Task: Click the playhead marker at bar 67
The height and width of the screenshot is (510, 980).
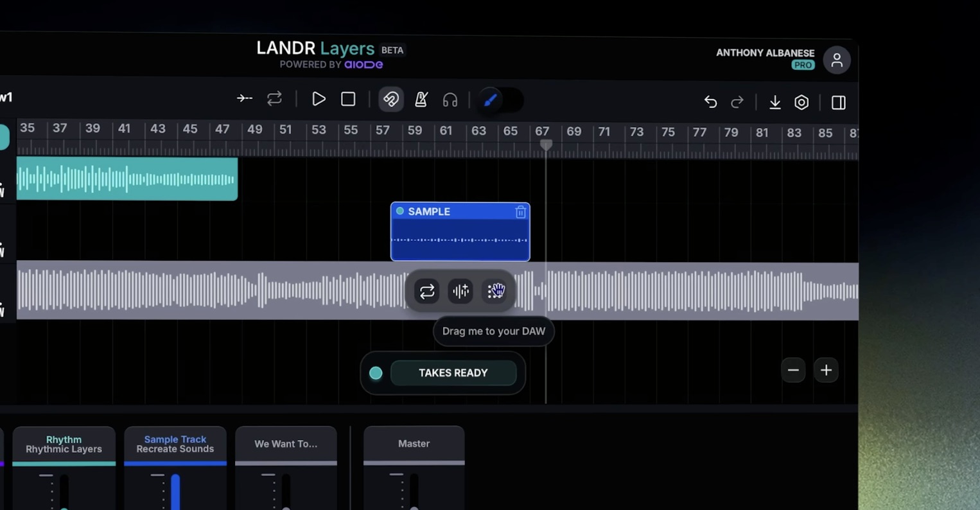Action: (546, 145)
